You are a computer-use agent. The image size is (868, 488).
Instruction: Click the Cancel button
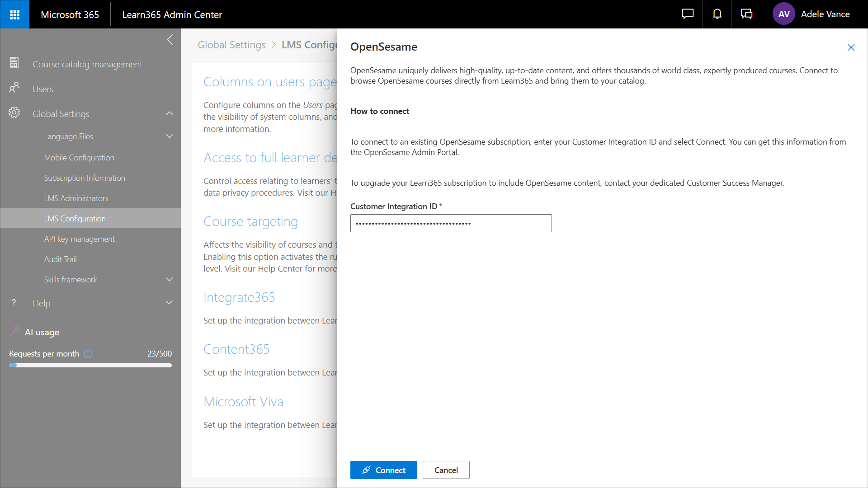click(446, 470)
